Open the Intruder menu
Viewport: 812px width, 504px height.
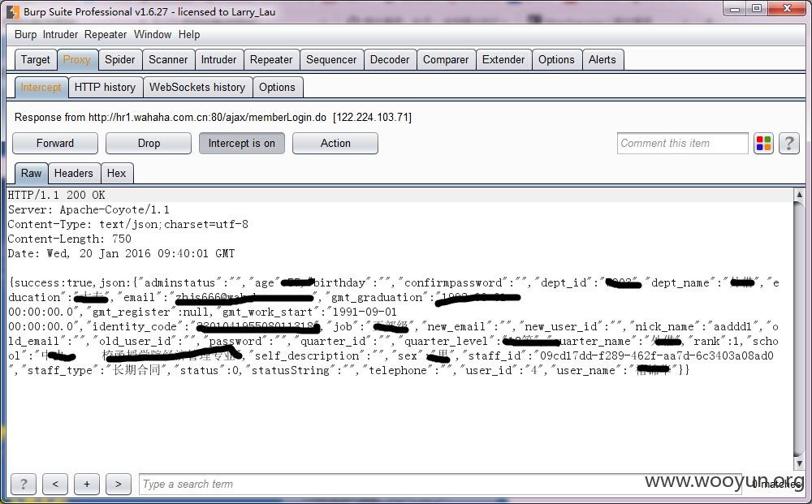point(60,35)
